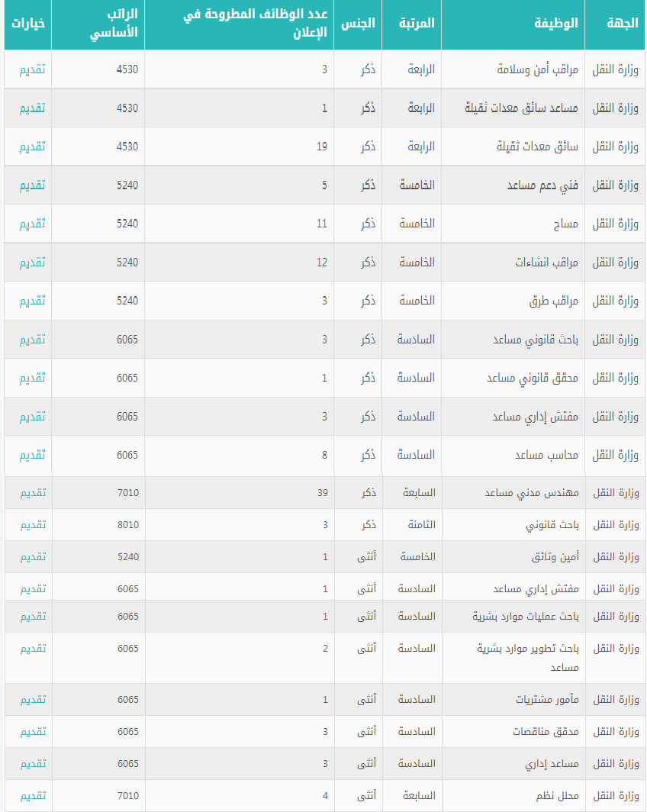The width and height of the screenshot is (647, 812).
Task: Click the الجنس column header
Action: coord(358,24)
